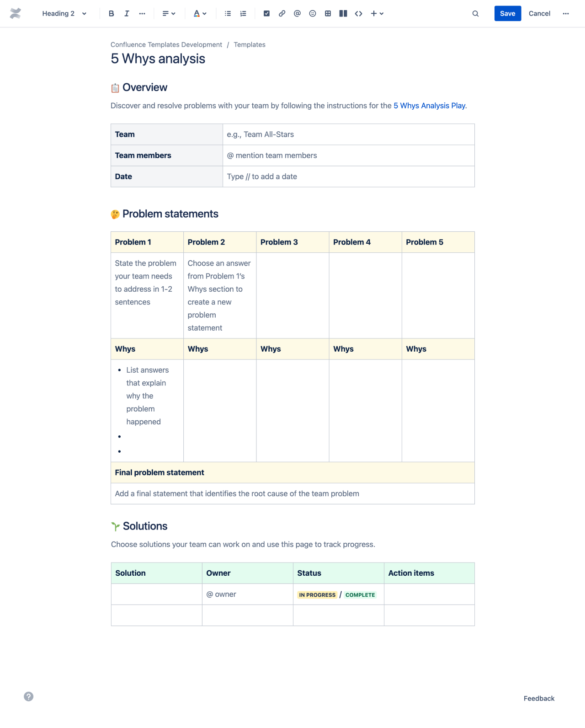The height and width of the screenshot is (728, 585).
Task: Insert a code snippet
Action: [358, 14]
